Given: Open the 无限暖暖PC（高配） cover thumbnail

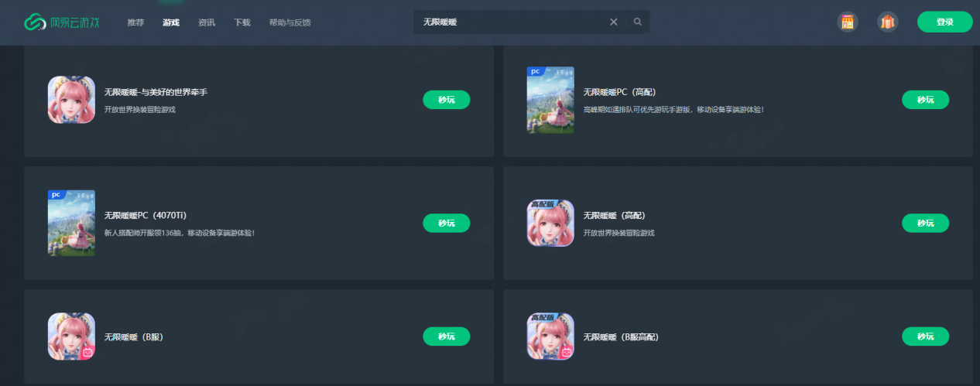Looking at the screenshot, I should (550, 100).
